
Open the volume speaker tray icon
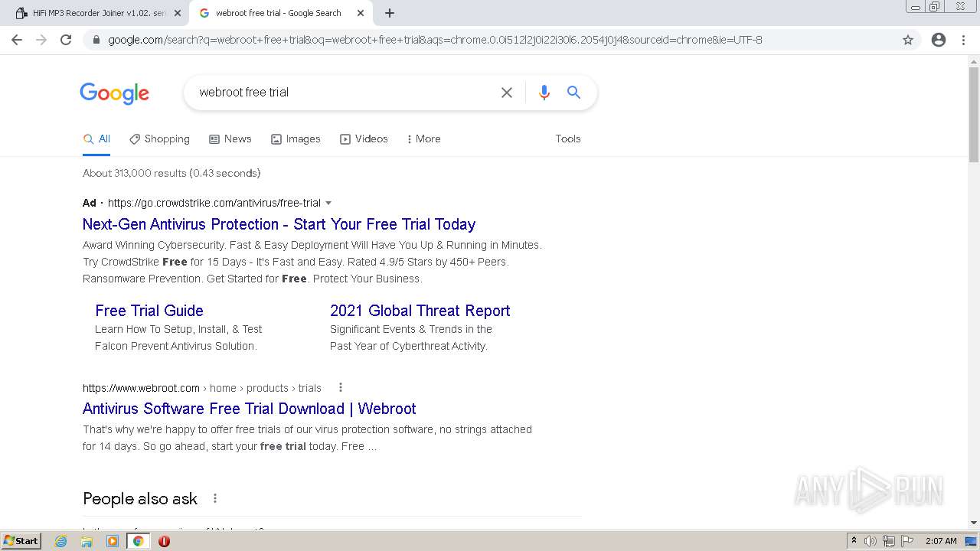tap(871, 541)
